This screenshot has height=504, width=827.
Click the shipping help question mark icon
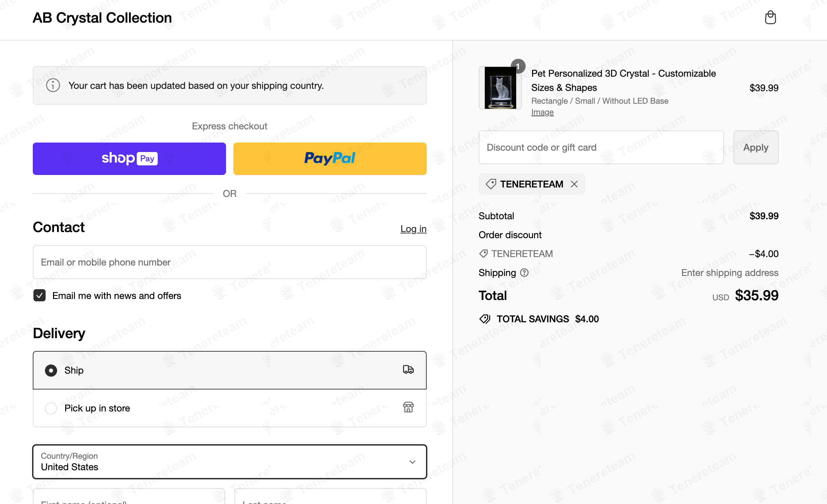(524, 273)
